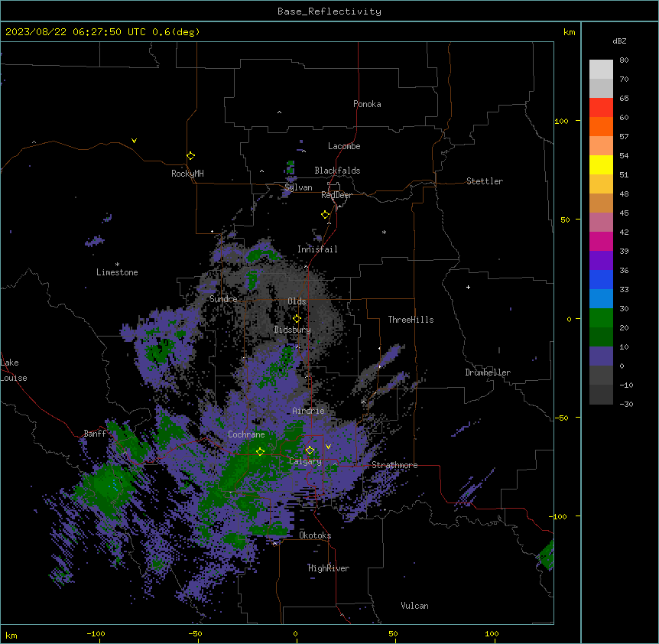The image size is (659, 644).
Task: Click the -50 tick on bottom axis
Action: pos(195,634)
